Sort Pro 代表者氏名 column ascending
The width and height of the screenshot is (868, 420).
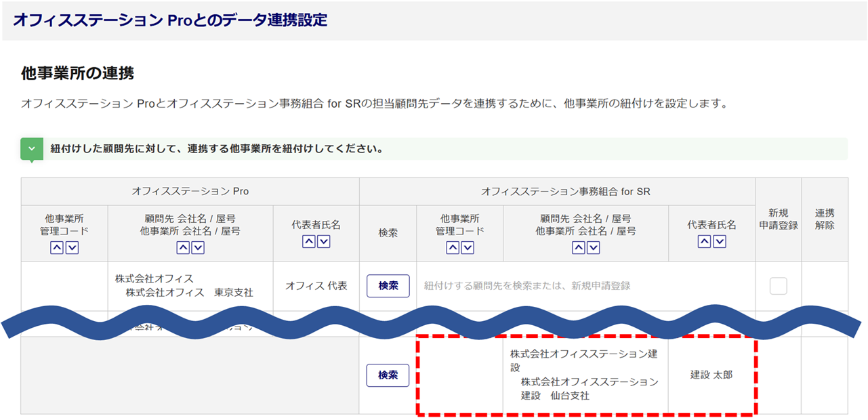click(309, 242)
